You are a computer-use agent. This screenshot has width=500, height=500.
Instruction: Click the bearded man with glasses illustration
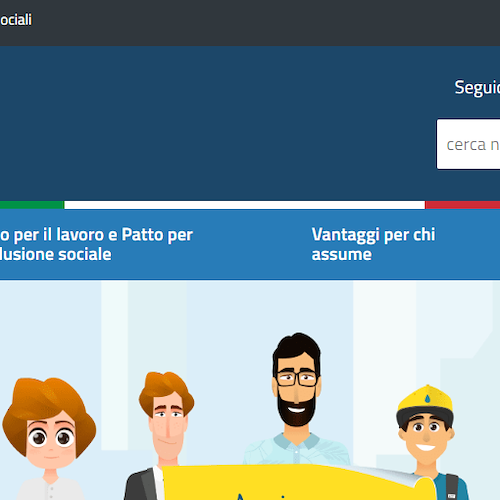click(x=296, y=399)
